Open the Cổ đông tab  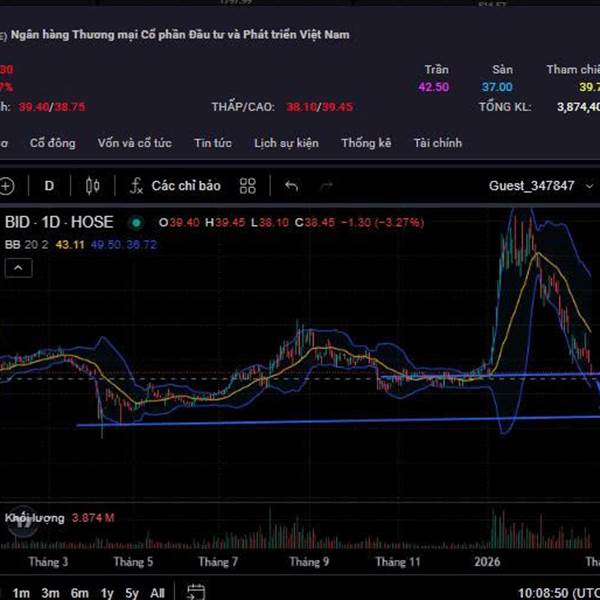[x=53, y=143]
